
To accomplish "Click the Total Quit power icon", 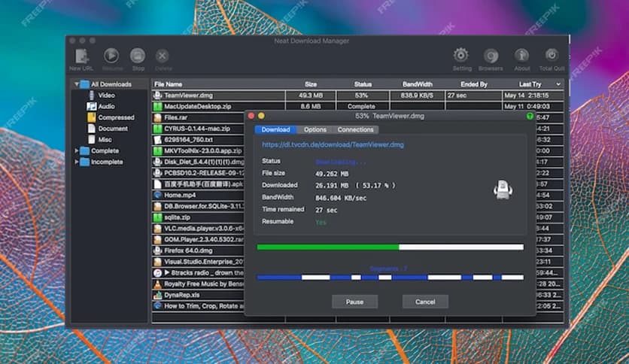I will point(552,55).
